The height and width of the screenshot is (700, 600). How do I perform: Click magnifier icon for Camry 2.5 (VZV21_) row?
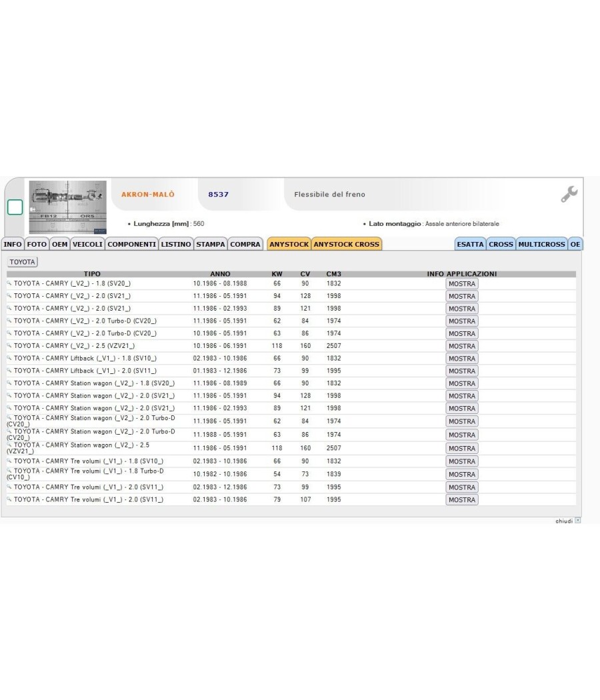point(9,345)
